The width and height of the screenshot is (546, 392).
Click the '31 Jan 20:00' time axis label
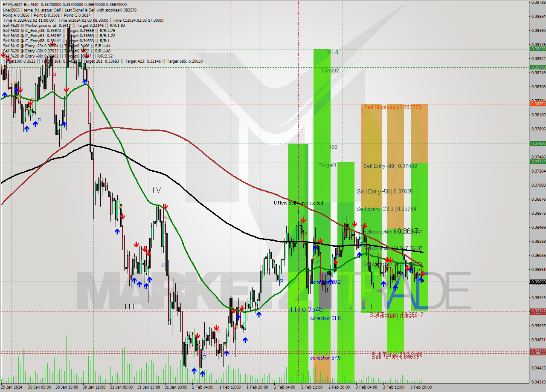[x=176, y=387]
